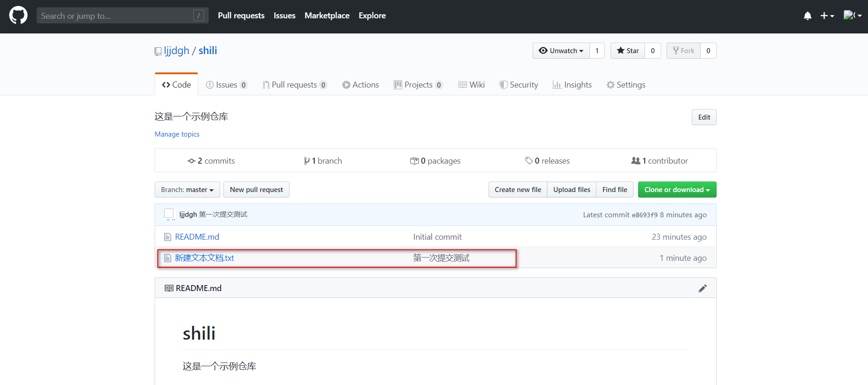Image resolution: width=868 pixels, height=385 pixels.
Task: Open the Manage topics link
Action: coord(177,134)
